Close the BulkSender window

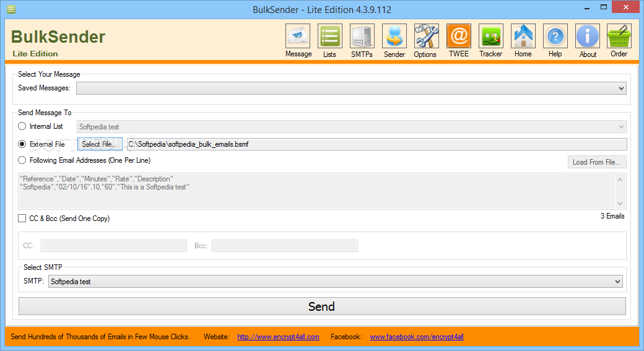click(x=626, y=7)
